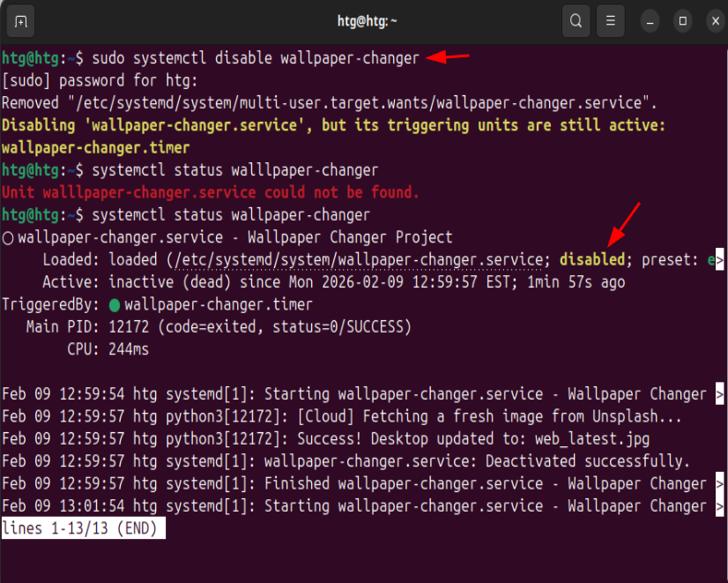The height and width of the screenshot is (583, 728).
Task: Click the window title htg@htg: ~
Action: (367, 21)
